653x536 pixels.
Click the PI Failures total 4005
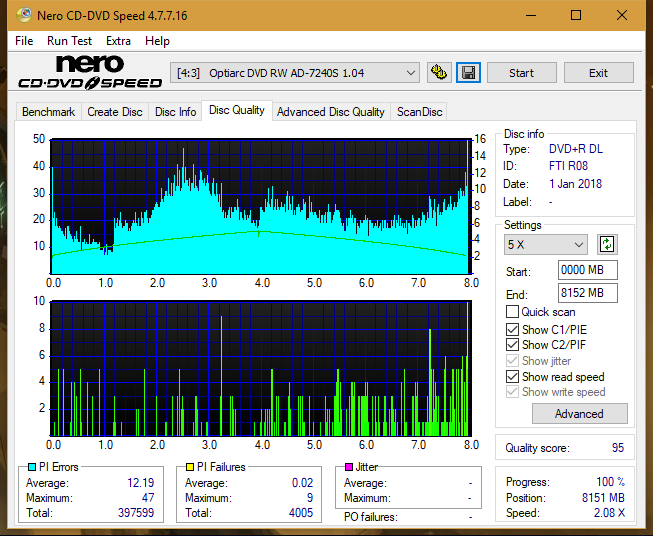point(301,512)
